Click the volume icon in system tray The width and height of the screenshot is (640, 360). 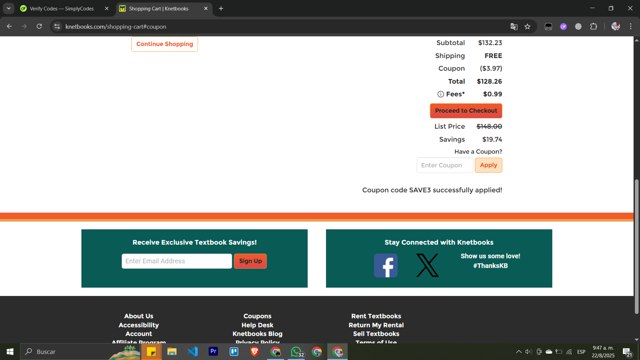(529, 351)
